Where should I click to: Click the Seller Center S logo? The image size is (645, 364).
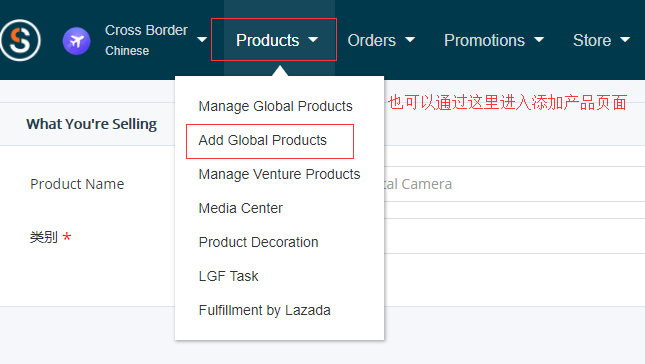click(x=20, y=40)
